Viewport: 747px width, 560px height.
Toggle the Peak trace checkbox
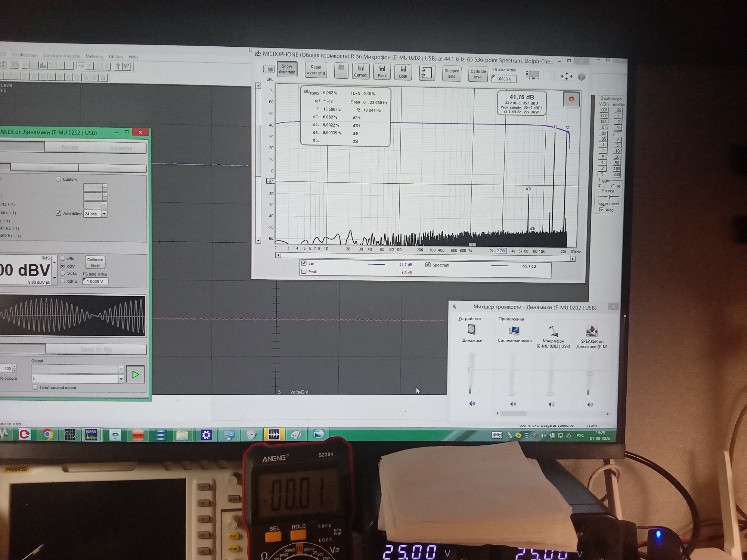coord(304,271)
